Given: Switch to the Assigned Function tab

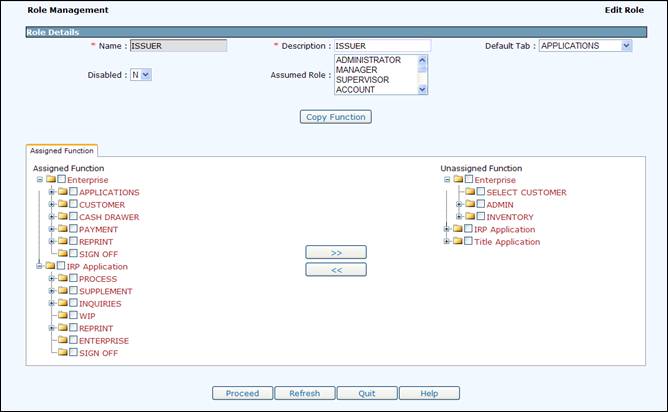Looking at the screenshot, I should [x=61, y=151].
